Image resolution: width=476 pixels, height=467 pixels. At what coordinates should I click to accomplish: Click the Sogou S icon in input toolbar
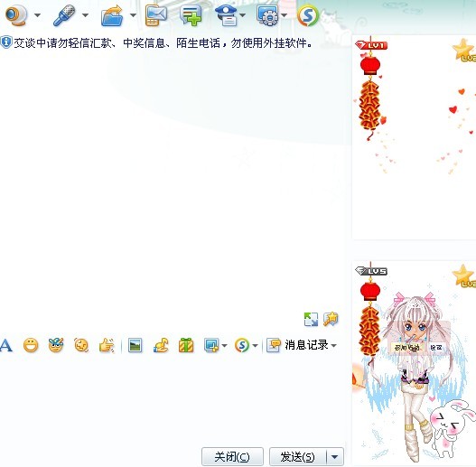[x=242, y=346]
